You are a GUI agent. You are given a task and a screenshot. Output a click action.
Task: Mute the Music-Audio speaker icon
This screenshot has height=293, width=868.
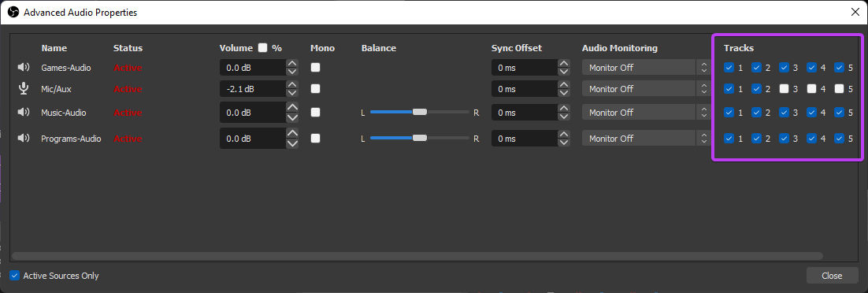[x=24, y=113]
